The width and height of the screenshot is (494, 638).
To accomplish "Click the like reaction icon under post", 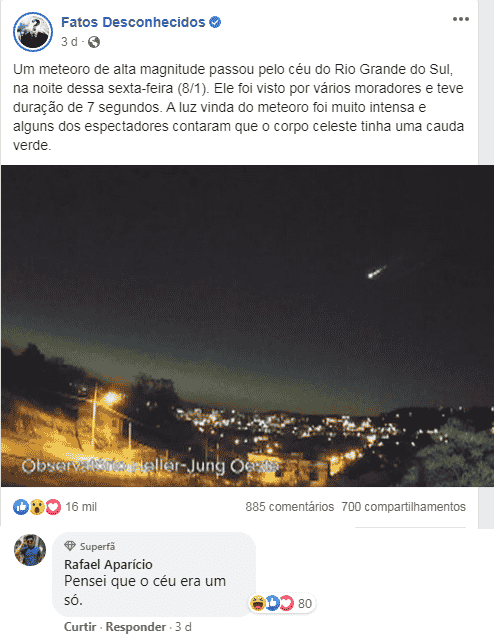I will tap(21, 507).
